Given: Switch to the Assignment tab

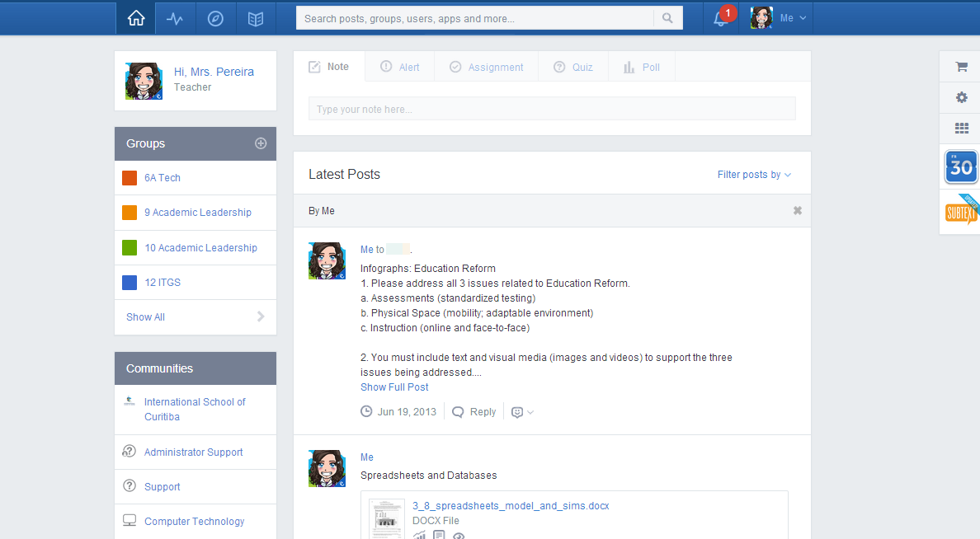Looking at the screenshot, I should click(x=486, y=68).
